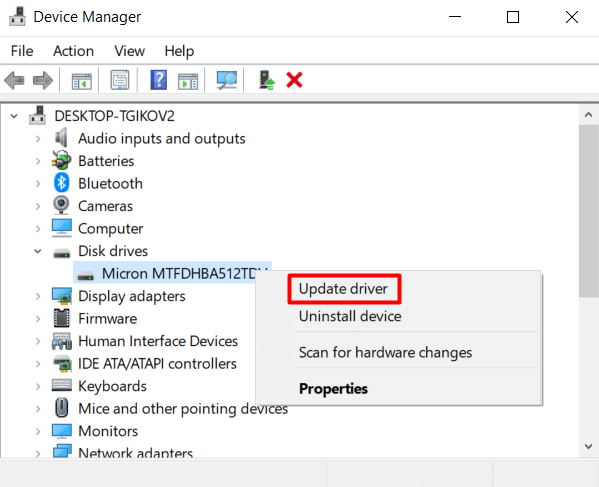Expand the Monitors node
599x487 pixels.
pyautogui.click(x=38, y=432)
